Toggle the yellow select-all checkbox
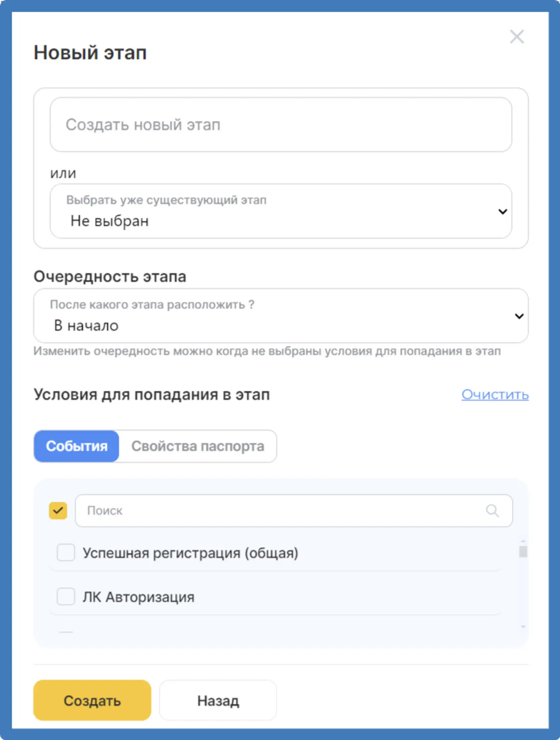The image size is (560, 740). [x=58, y=511]
